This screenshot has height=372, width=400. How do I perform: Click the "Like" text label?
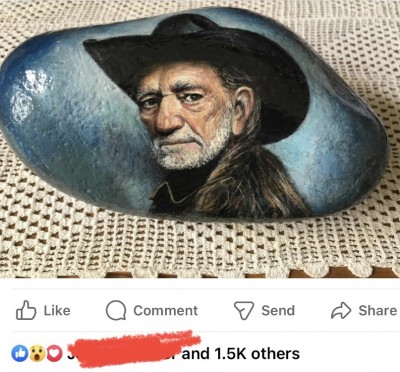click(57, 311)
